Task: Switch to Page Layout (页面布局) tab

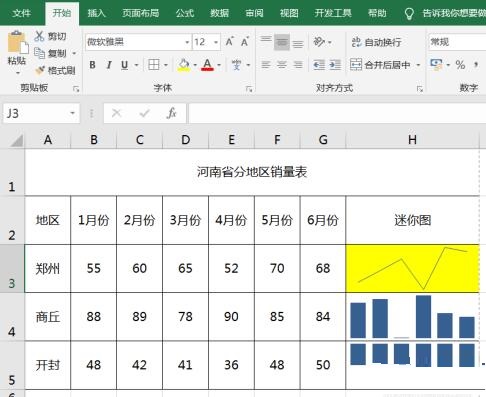Action: pos(140,13)
